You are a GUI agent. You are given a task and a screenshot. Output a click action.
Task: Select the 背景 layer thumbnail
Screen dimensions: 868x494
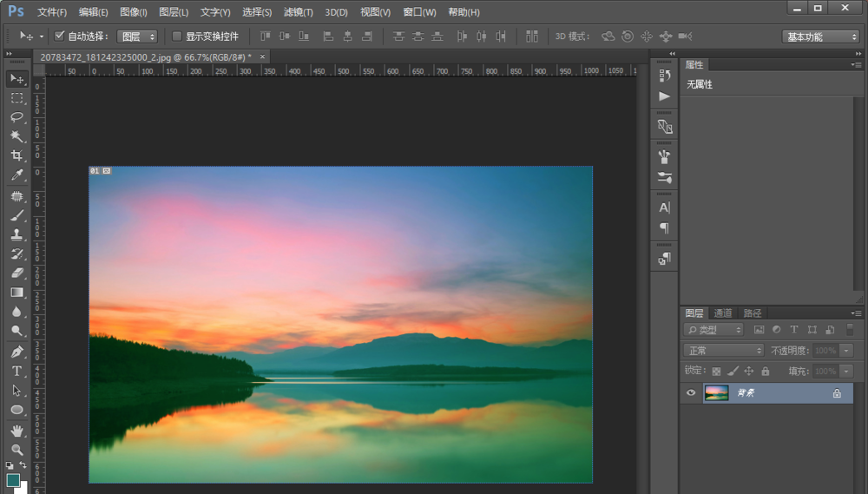point(716,393)
